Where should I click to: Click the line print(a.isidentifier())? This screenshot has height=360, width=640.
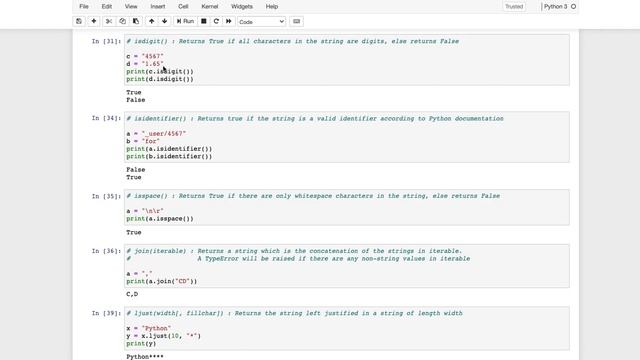[169, 149]
